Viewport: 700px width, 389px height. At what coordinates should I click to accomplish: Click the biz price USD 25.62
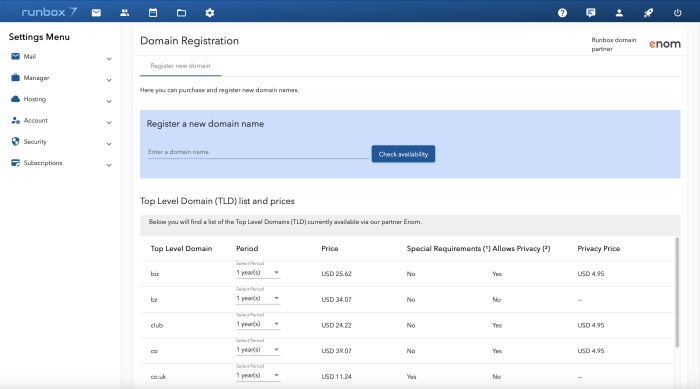336,274
